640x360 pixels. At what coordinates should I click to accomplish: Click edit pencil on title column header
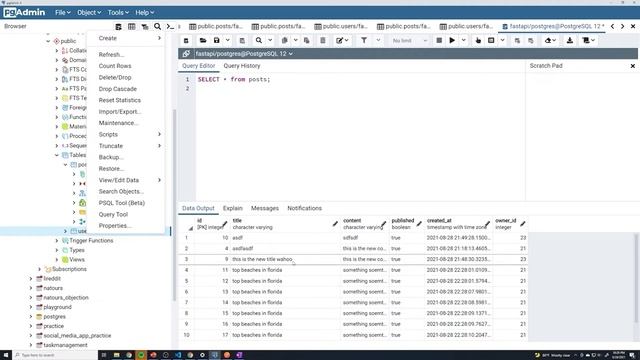click(x=335, y=224)
